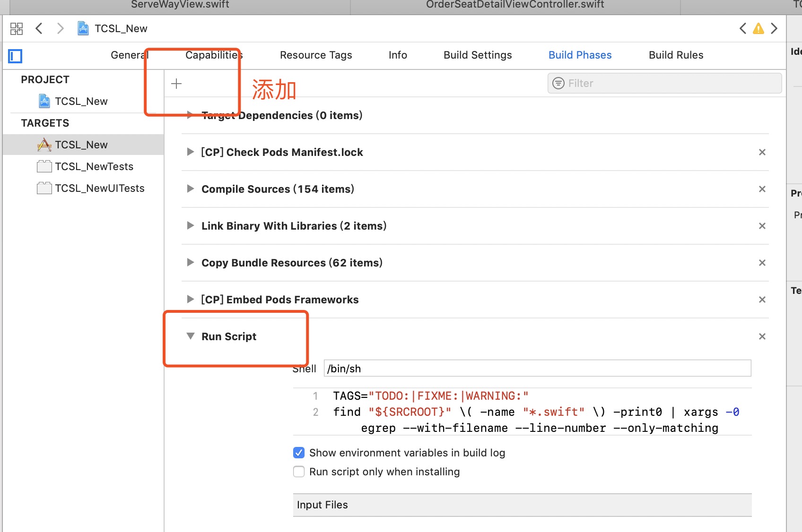Click the add build phase plus icon
This screenshot has height=532, width=802.
pyautogui.click(x=176, y=83)
